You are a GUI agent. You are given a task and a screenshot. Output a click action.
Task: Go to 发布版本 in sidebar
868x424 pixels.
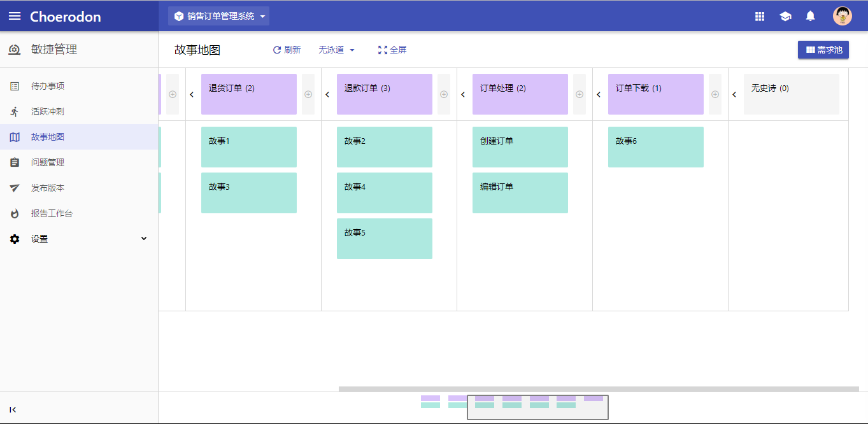click(x=79, y=188)
